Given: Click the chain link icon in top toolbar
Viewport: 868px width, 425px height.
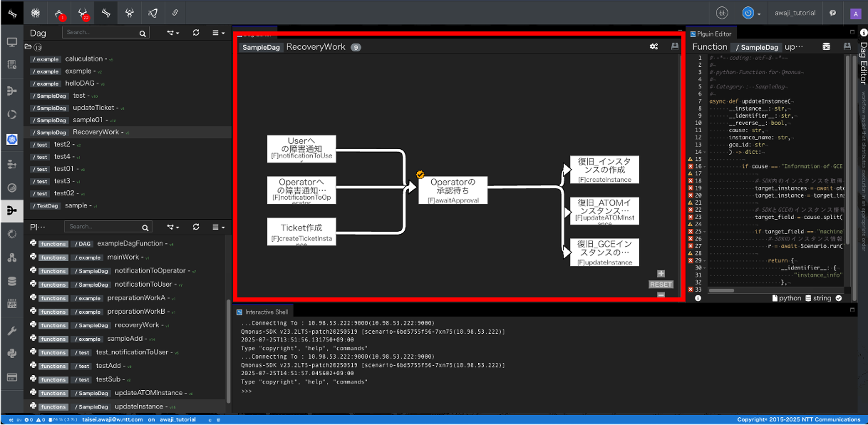Looking at the screenshot, I should tap(175, 13).
